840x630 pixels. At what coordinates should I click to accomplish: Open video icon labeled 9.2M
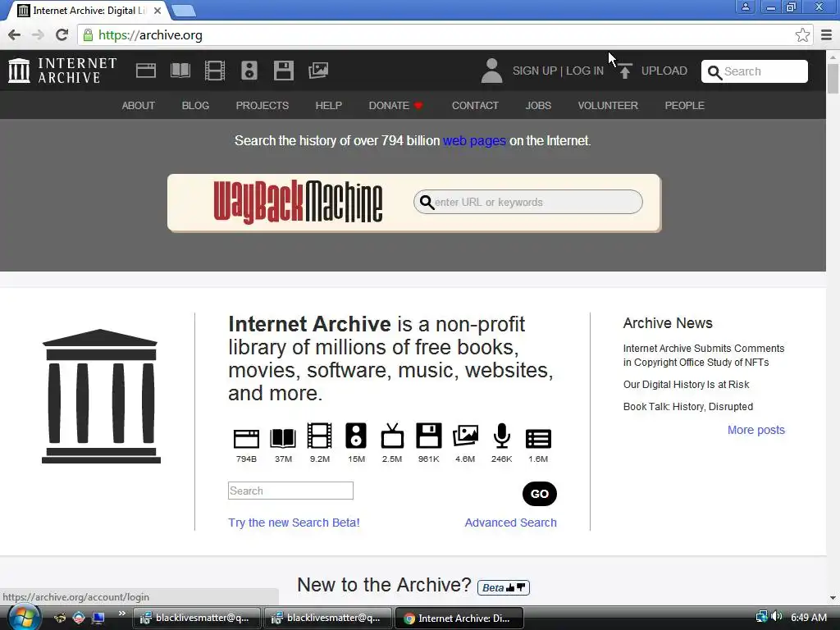pyautogui.click(x=319, y=436)
